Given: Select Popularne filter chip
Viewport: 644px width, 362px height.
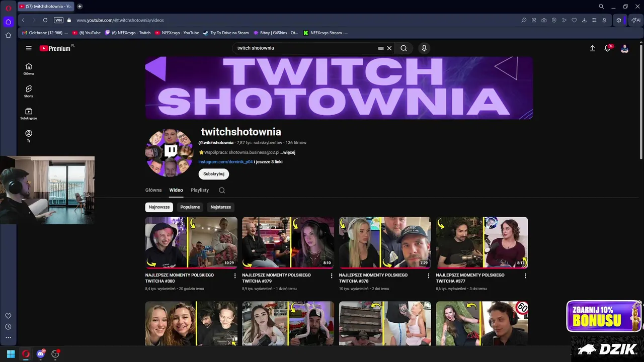Looking at the screenshot, I should (190, 207).
